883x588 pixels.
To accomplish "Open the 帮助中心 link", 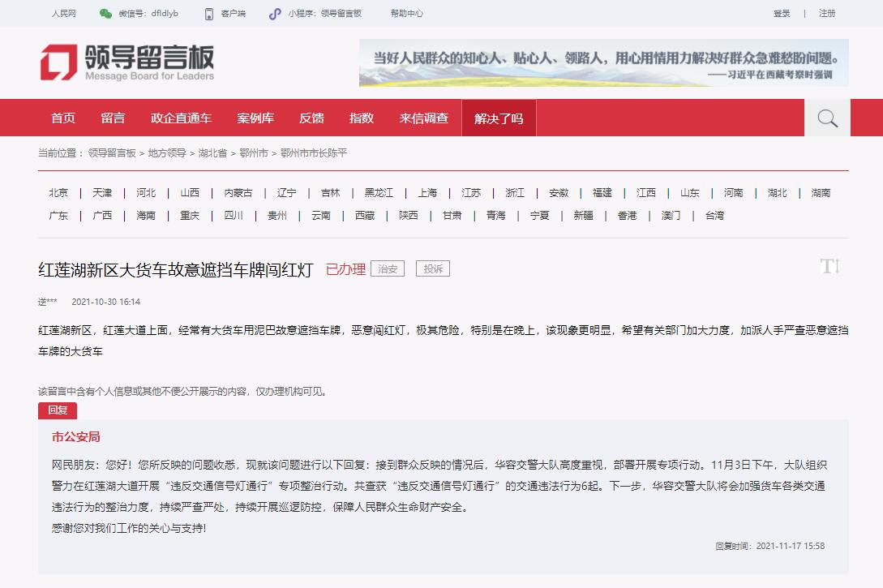I will pyautogui.click(x=406, y=14).
